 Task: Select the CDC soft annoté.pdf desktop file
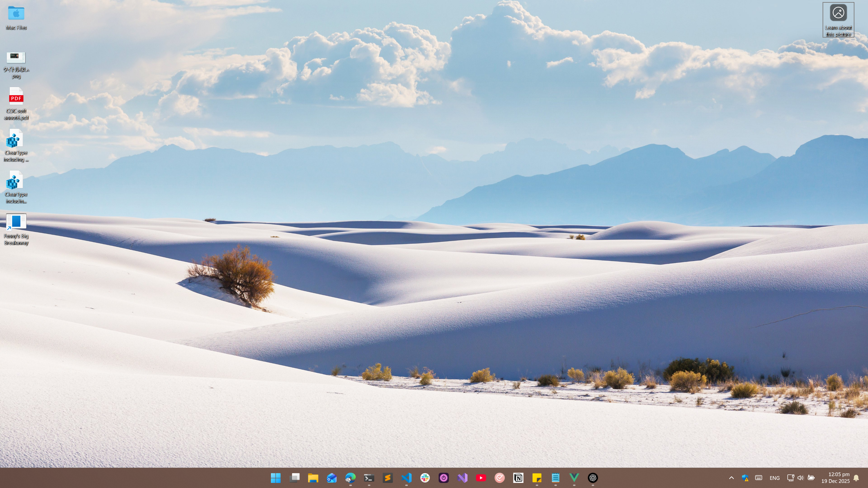click(x=16, y=97)
